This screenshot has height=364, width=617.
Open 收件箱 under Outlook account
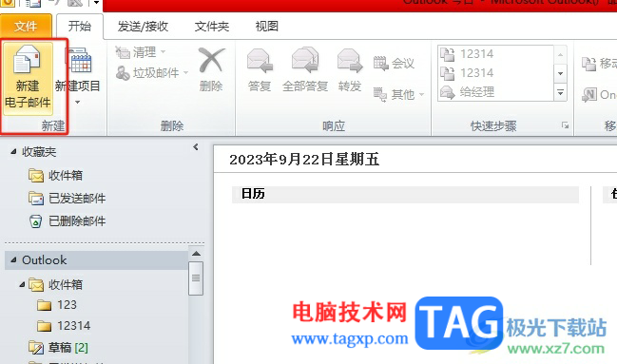click(x=55, y=284)
